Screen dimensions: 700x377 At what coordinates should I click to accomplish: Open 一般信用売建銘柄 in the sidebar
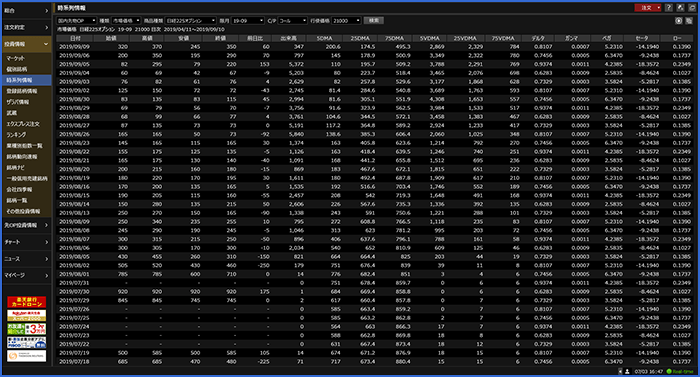[26, 179]
